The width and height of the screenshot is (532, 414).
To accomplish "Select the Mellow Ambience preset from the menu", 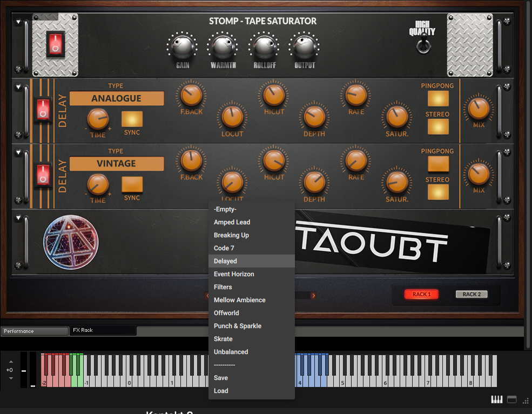I will coord(239,300).
